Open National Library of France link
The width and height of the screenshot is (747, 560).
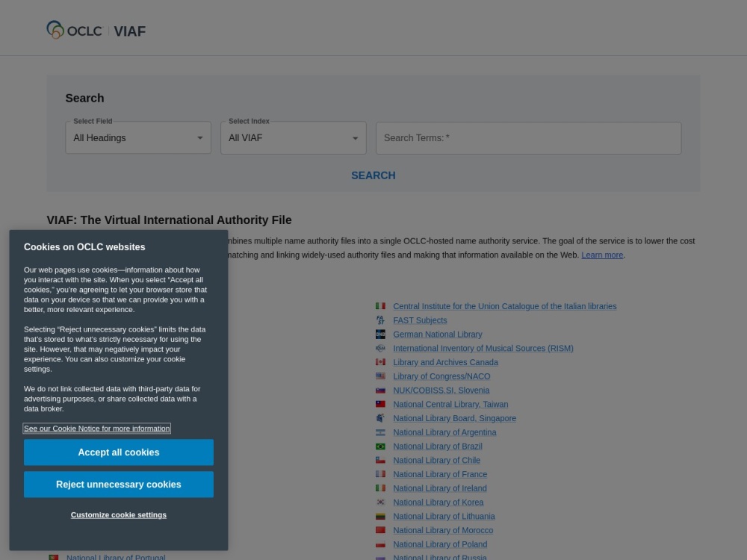click(x=440, y=474)
